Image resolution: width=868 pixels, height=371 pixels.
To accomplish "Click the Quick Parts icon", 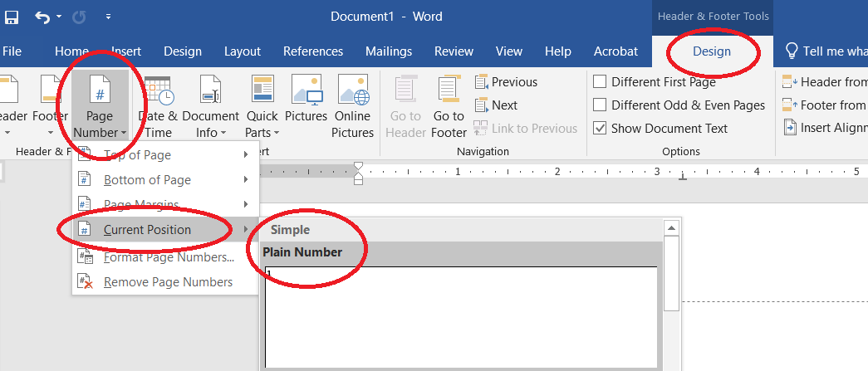I will [262, 90].
